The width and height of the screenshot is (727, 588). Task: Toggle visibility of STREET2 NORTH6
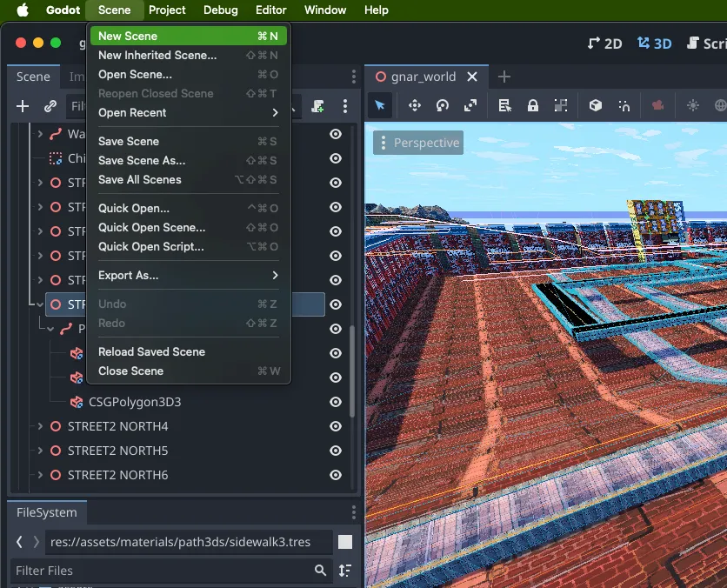click(x=335, y=475)
